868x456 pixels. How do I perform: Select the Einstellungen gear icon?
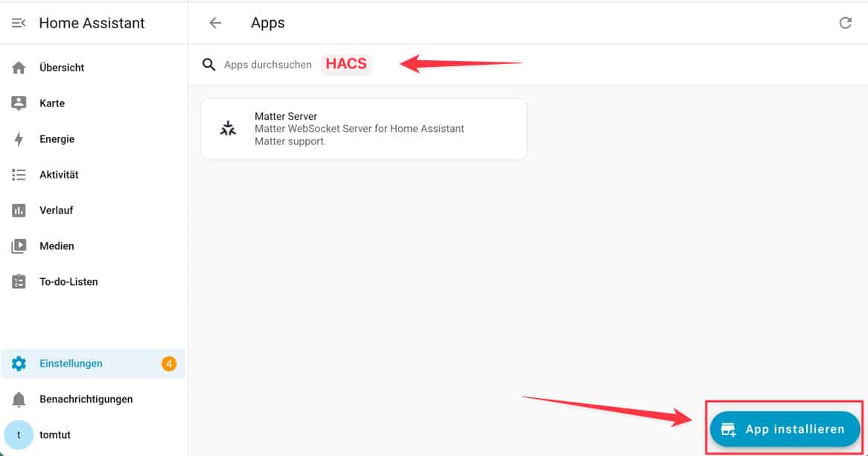[19, 364]
